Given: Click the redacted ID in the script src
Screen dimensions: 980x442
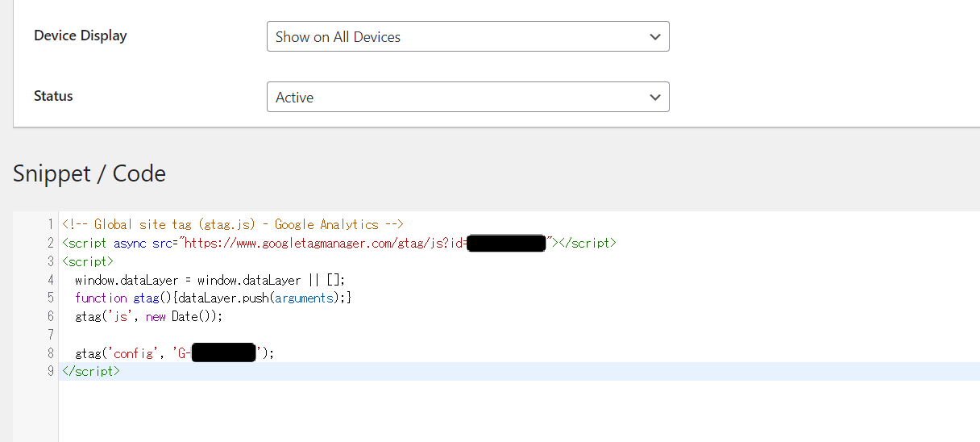Looking at the screenshot, I should [506, 243].
